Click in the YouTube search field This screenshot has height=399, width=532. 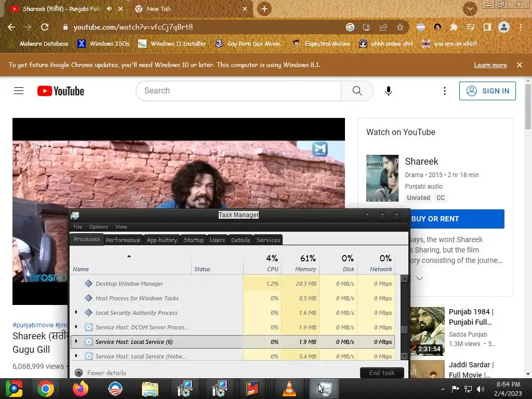tap(238, 91)
